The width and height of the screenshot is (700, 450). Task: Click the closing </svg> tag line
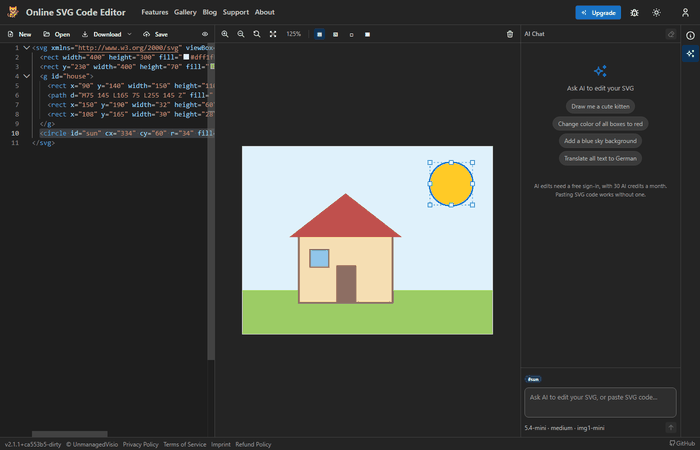[43, 143]
